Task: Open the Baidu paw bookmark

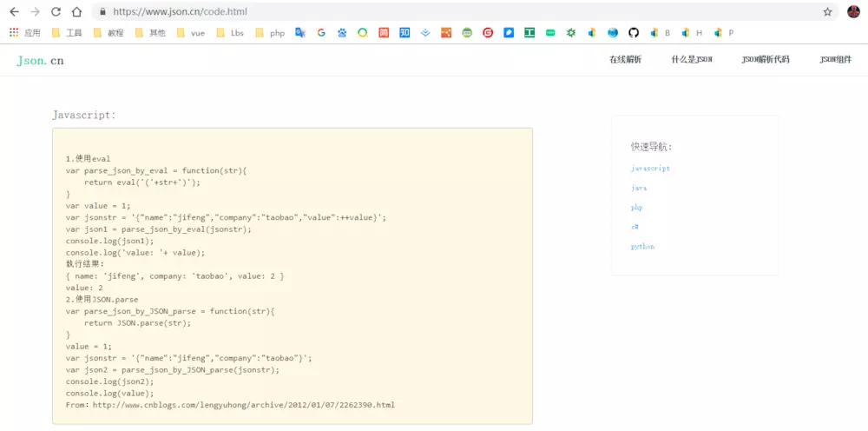Action: (342, 33)
